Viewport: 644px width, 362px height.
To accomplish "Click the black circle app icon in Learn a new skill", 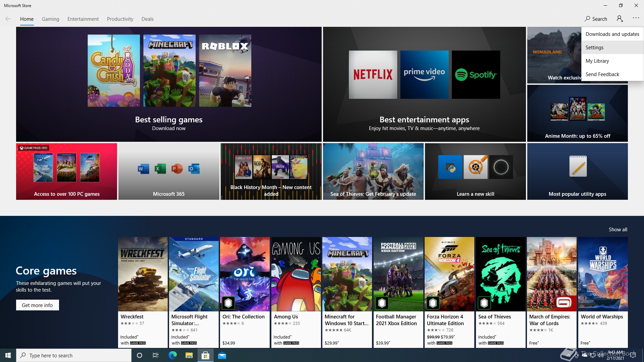I will pyautogui.click(x=501, y=167).
